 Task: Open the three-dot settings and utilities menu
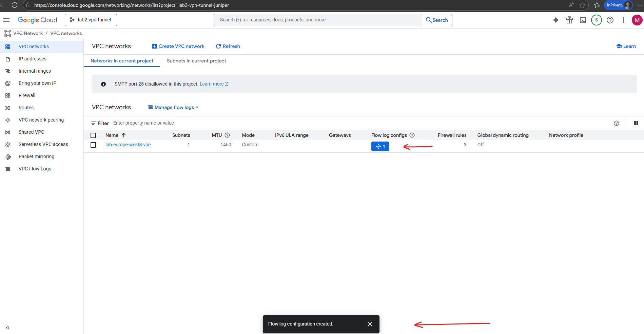624,20
